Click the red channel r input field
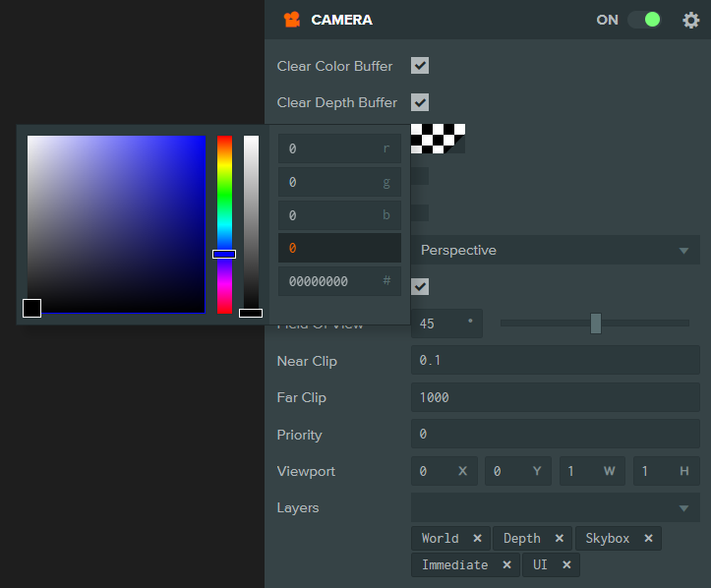This screenshot has height=588, width=711. pos(339,148)
